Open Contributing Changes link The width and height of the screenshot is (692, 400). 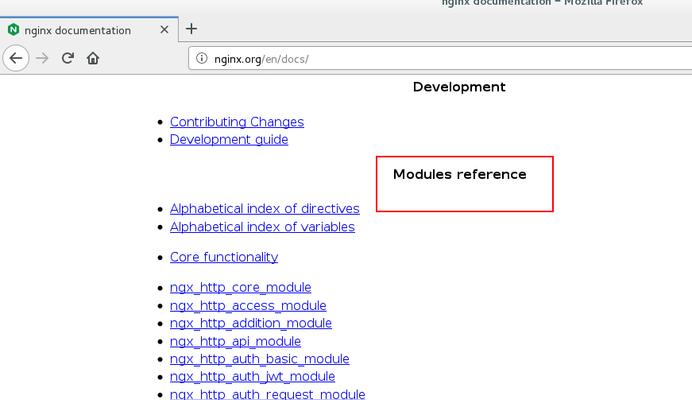point(237,122)
